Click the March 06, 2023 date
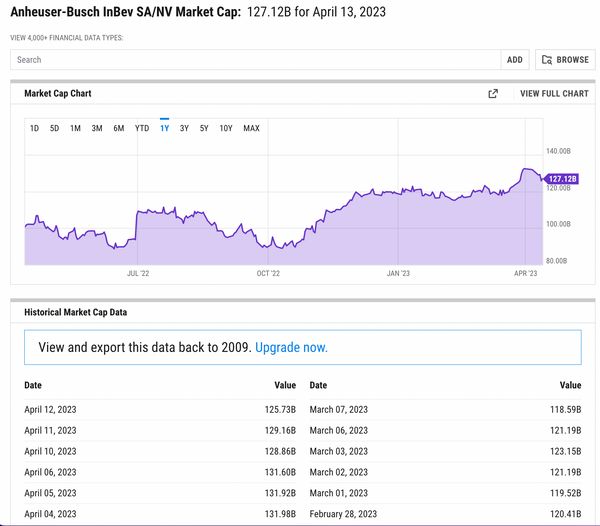This screenshot has height=526, width=600. click(x=339, y=430)
